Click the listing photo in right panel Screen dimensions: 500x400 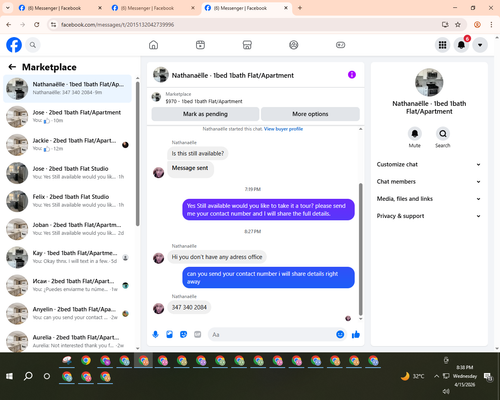click(x=429, y=83)
